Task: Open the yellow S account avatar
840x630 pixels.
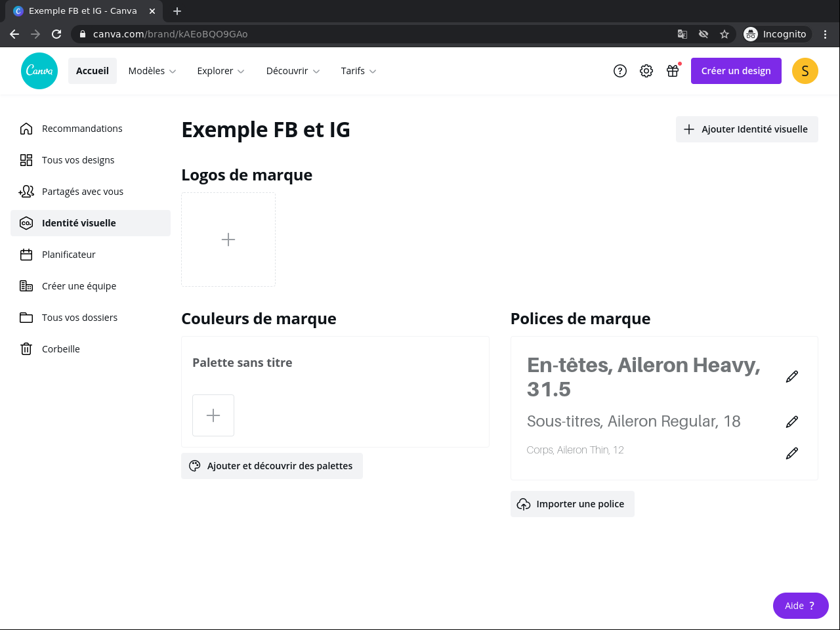Action: [x=805, y=71]
